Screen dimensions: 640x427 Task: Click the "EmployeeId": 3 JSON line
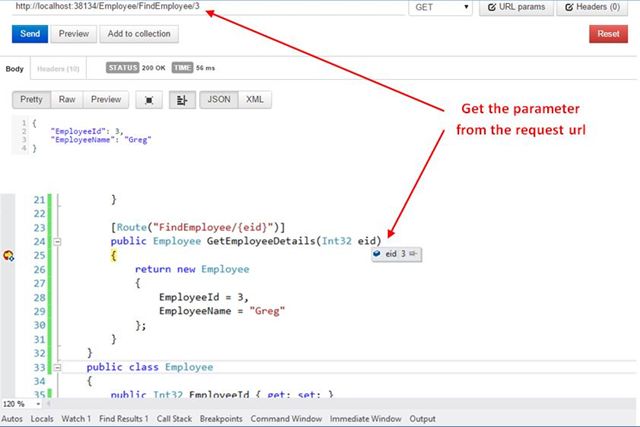tap(87, 131)
